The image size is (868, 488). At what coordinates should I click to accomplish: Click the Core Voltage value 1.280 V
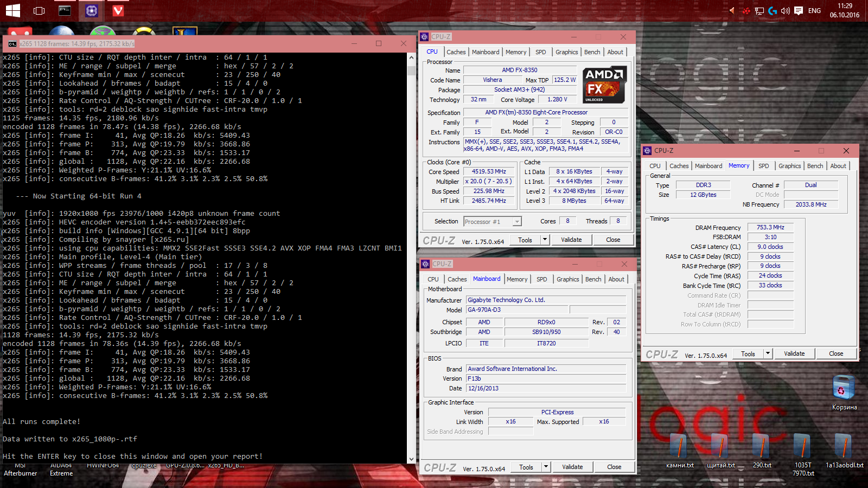[557, 99]
